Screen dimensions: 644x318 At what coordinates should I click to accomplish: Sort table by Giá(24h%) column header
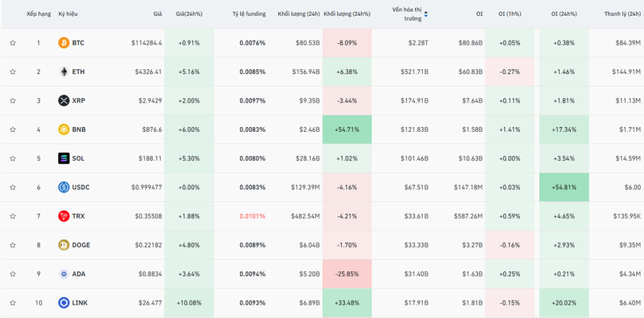pyautogui.click(x=188, y=14)
